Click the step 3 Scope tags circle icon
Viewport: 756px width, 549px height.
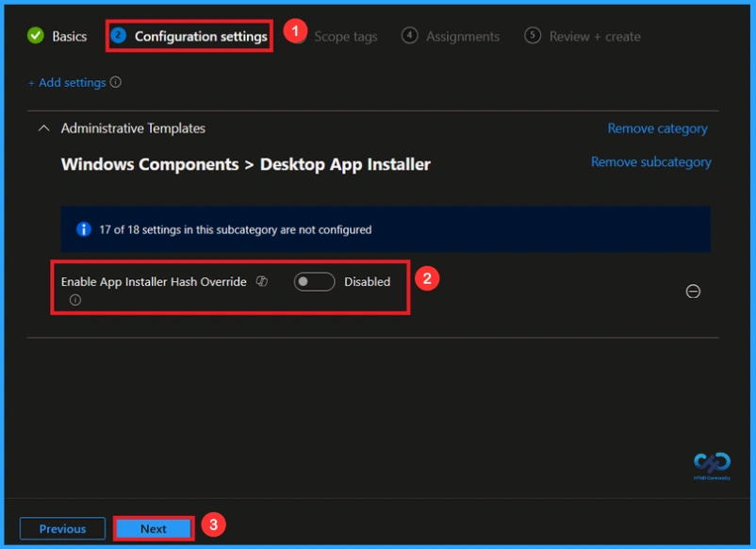tap(296, 35)
